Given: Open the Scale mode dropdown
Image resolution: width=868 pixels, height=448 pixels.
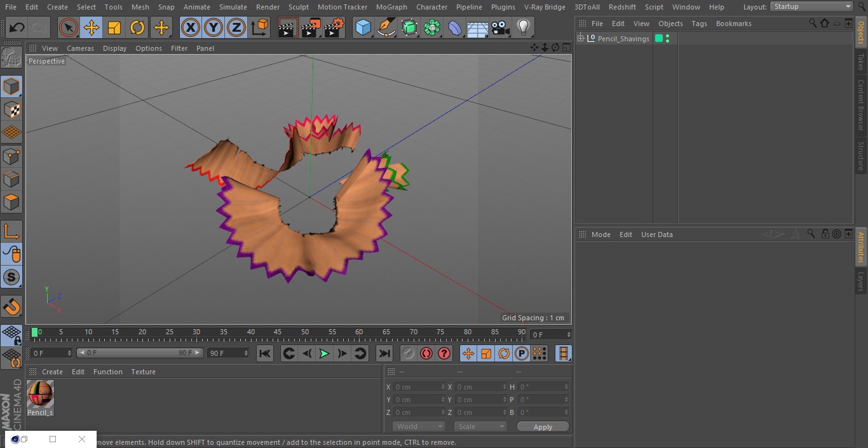Looking at the screenshot, I should pyautogui.click(x=480, y=426).
